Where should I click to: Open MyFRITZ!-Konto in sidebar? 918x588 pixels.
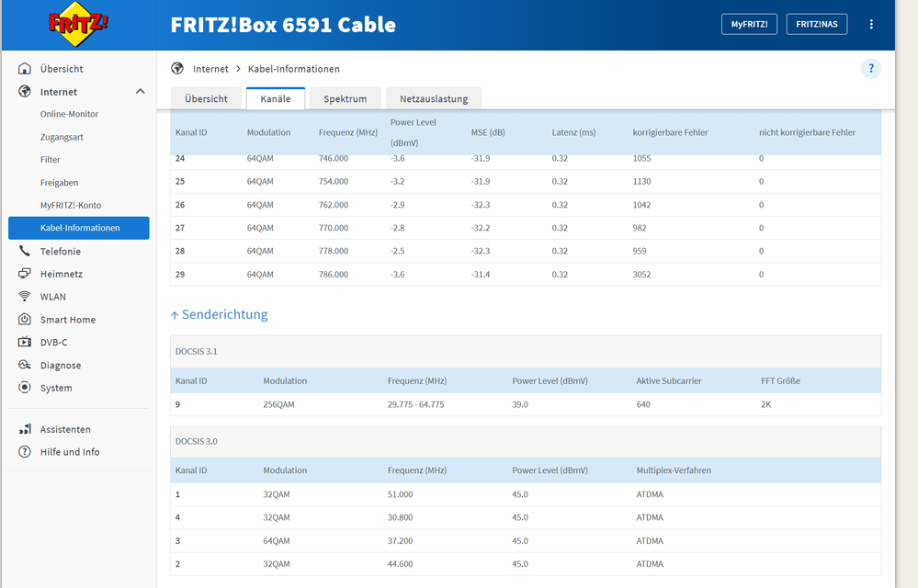coord(71,206)
